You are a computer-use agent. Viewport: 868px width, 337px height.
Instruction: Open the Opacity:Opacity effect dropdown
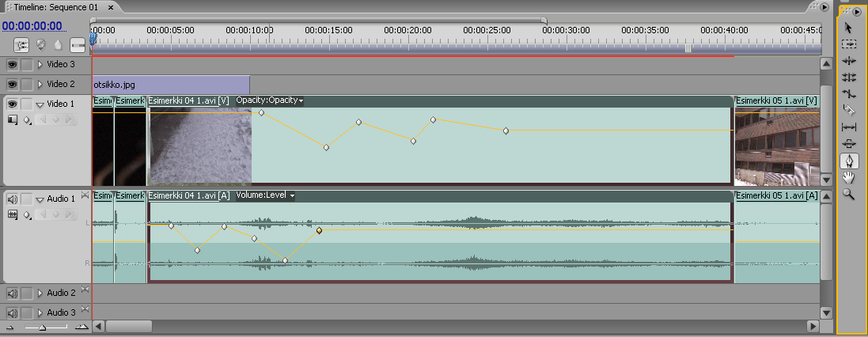[x=270, y=100]
